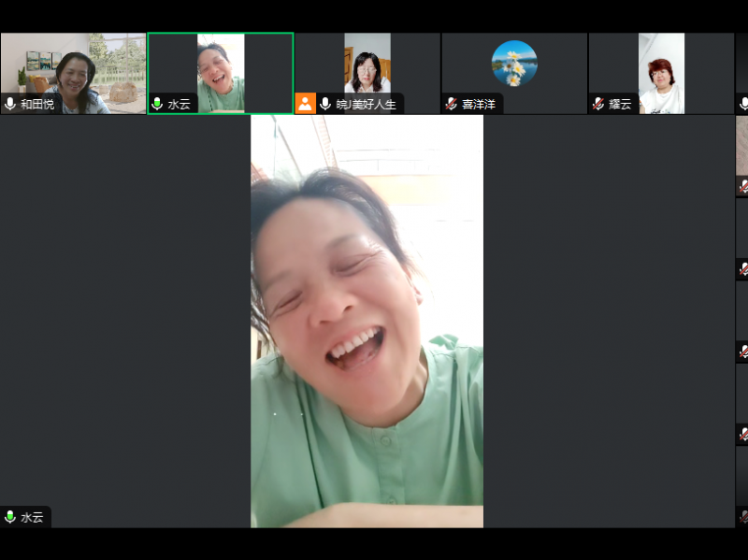The image size is (748, 560).
Task: Click 水云 name text on top thumbnail
Action: pyautogui.click(x=180, y=105)
